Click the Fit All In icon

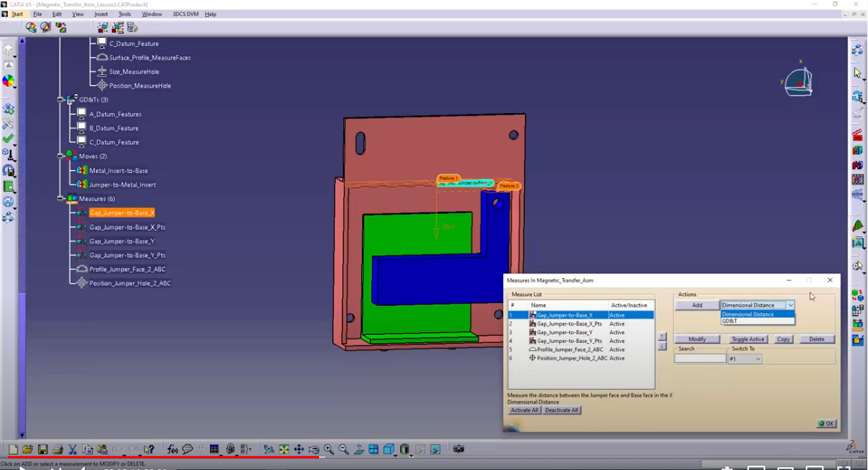283,449
